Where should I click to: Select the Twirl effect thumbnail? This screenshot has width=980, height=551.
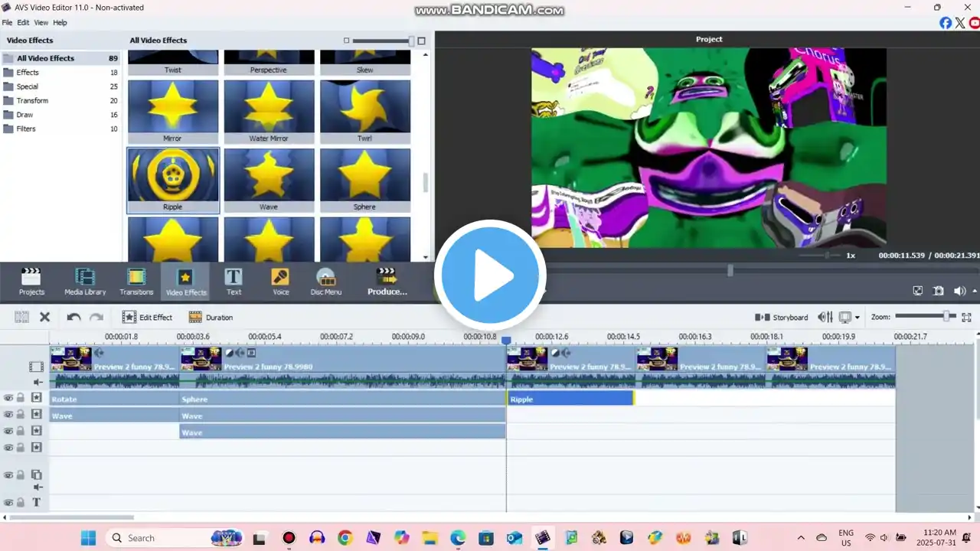(x=364, y=112)
